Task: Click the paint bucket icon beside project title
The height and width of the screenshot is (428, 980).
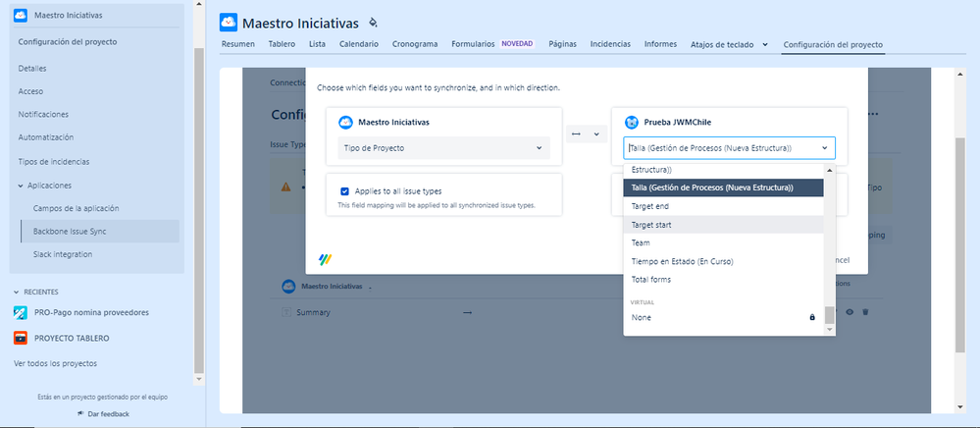Action: pos(373,24)
